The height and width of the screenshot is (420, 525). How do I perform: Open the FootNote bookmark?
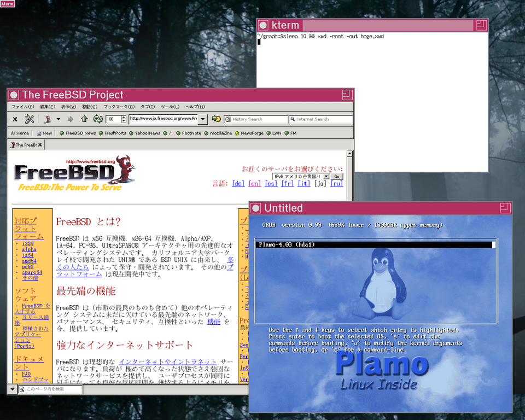(x=189, y=133)
